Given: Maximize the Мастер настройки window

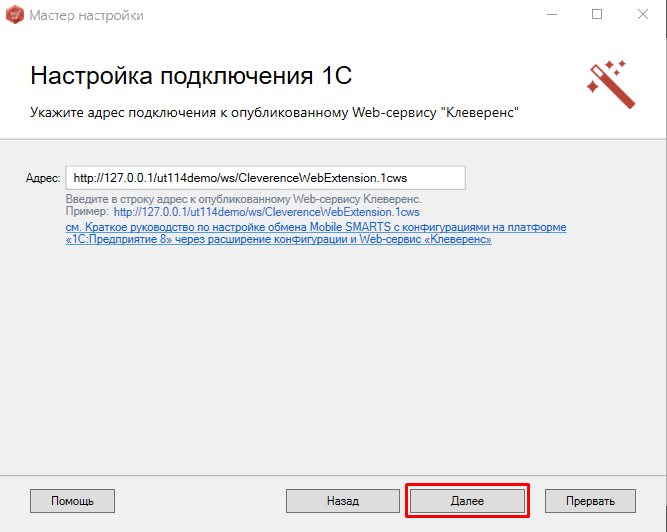Looking at the screenshot, I should 597,14.
